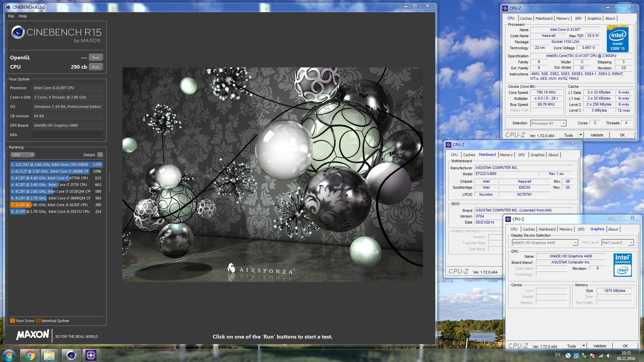Select the Caches tab in the Graphics CPU-Z window
Image resolution: width=644 pixels, height=362 pixels.
(529, 229)
